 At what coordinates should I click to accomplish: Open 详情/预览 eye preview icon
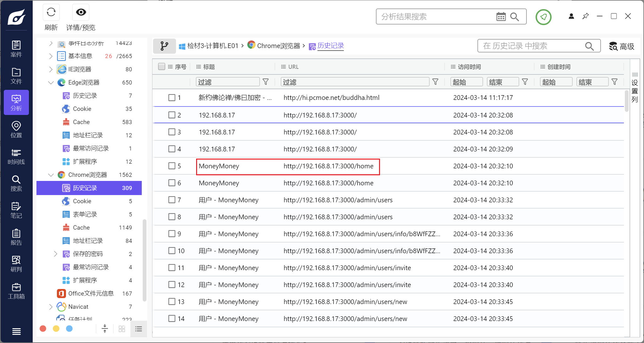pos(81,12)
